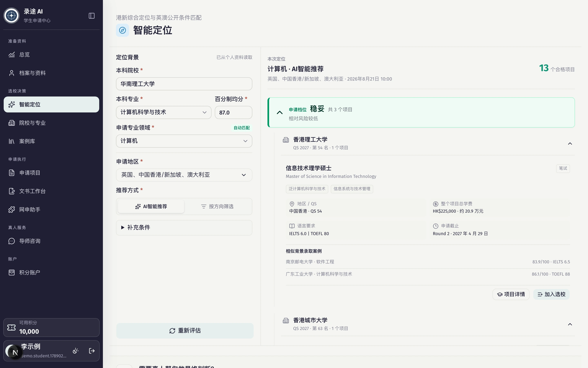Collapse the 香港城市大学 section chevron

[570, 324]
